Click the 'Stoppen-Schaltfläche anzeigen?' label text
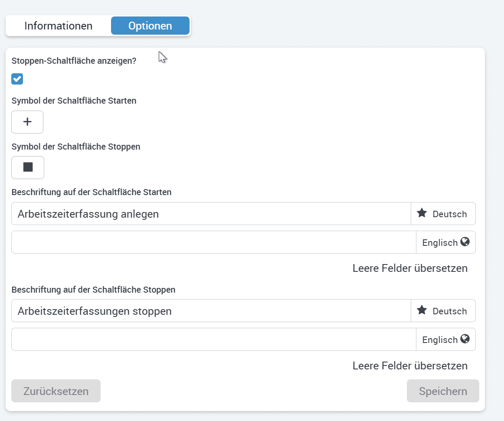504x421 pixels. pyautogui.click(x=74, y=61)
